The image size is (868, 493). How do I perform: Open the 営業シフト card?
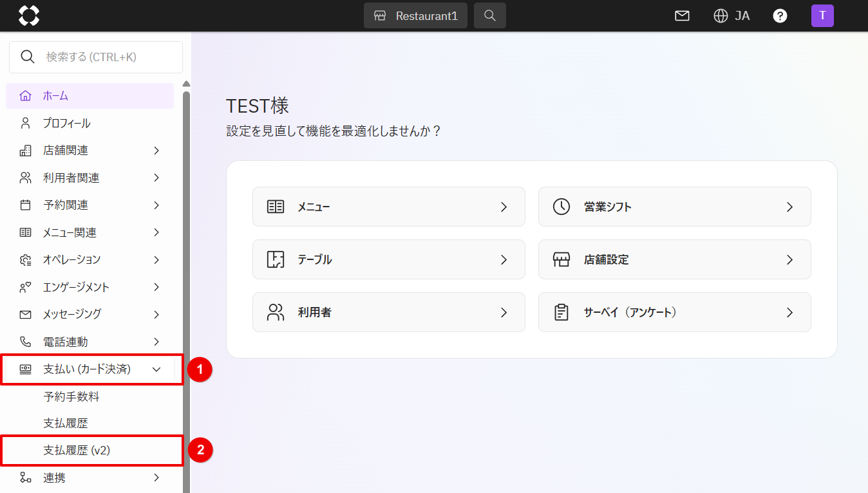point(675,207)
